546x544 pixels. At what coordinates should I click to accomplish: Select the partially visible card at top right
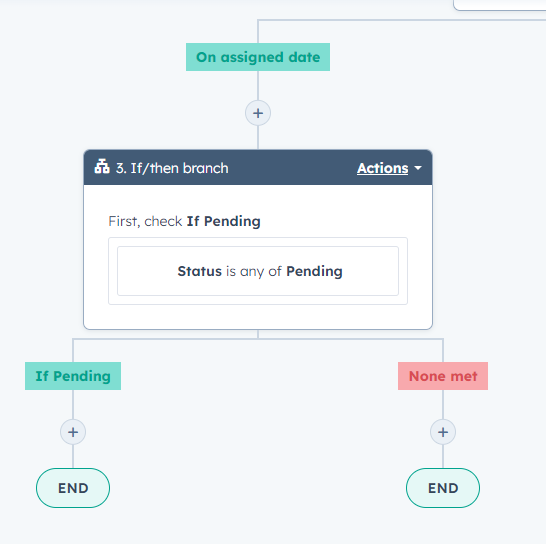tap(499, 5)
